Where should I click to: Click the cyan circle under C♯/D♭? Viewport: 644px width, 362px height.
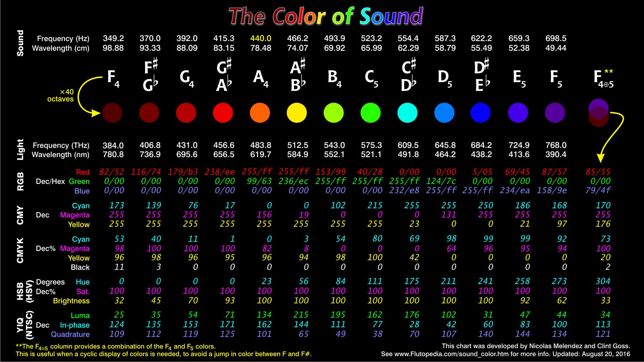click(x=408, y=113)
